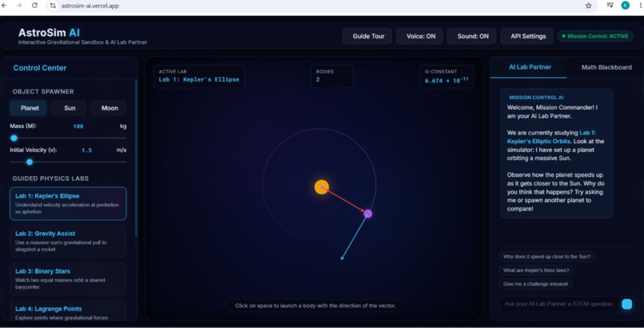
Task: Open the site info icon in the address bar
Action: (x=53, y=6)
